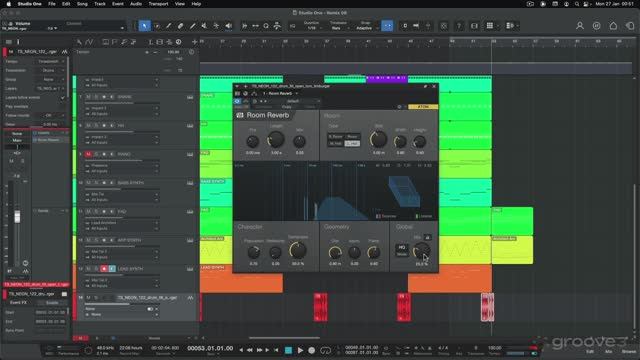Open the Follow chords Off dropdown
Viewport: 640px width, 360px height.
[x=51, y=116]
